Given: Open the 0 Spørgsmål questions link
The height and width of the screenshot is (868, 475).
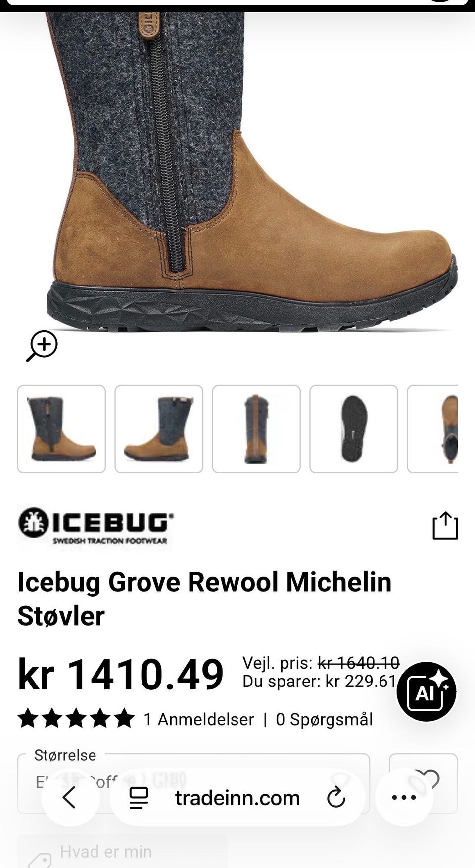Looking at the screenshot, I should pyautogui.click(x=324, y=719).
